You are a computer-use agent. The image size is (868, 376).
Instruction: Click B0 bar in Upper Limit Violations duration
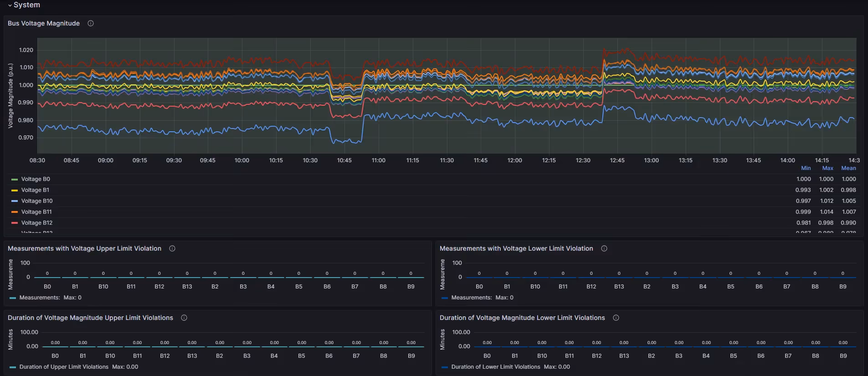[55, 346]
